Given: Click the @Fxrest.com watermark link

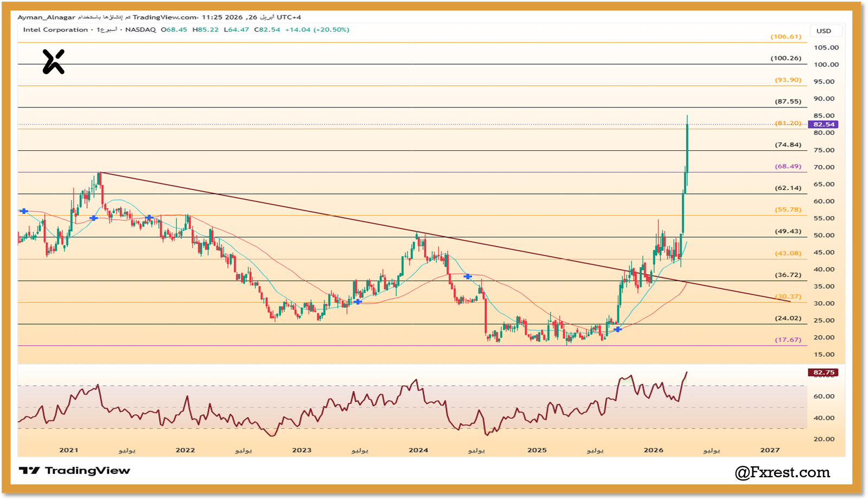Looking at the screenshot, I should coord(782,472).
